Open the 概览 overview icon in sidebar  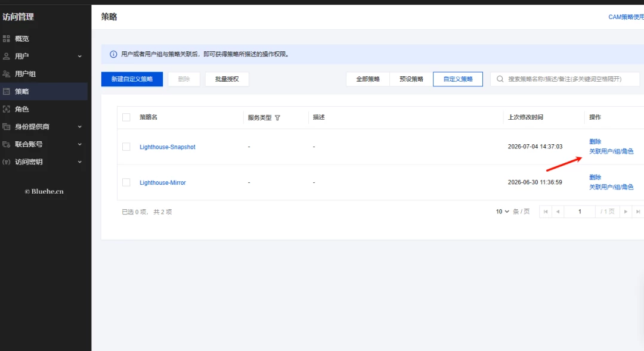pyautogui.click(x=6, y=39)
